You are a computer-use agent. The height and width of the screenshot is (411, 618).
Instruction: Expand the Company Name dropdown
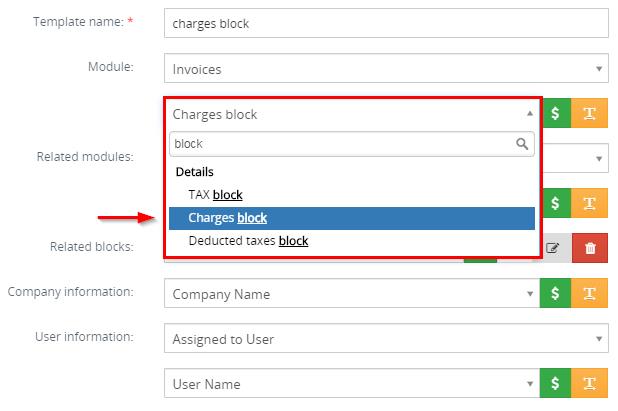[x=352, y=294]
